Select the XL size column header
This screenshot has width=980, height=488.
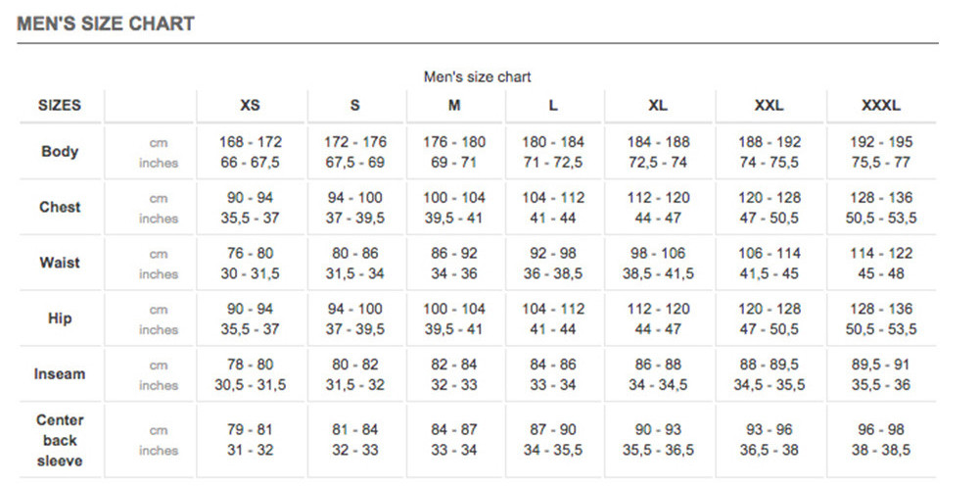click(658, 105)
